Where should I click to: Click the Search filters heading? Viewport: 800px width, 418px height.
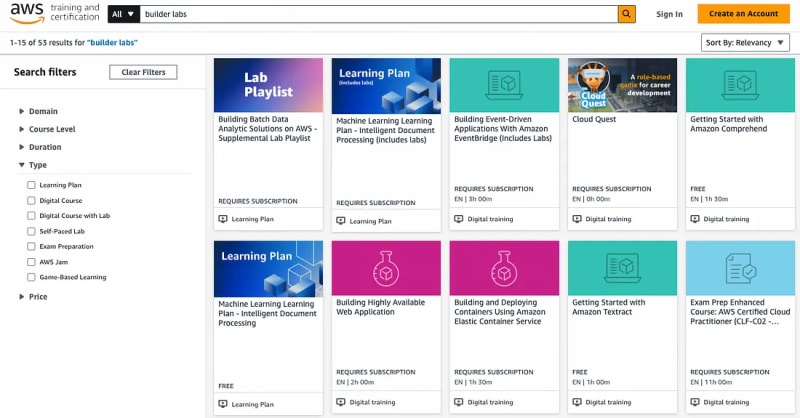pos(45,72)
